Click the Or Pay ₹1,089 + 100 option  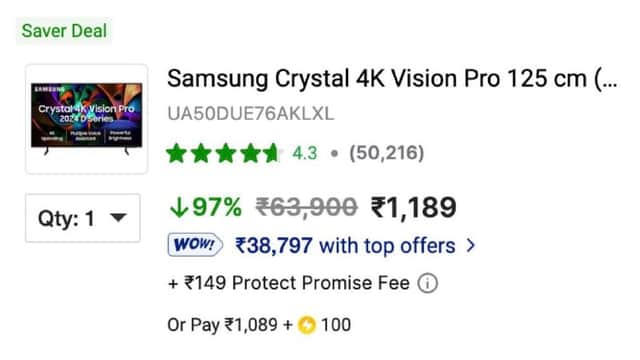tap(259, 325)
